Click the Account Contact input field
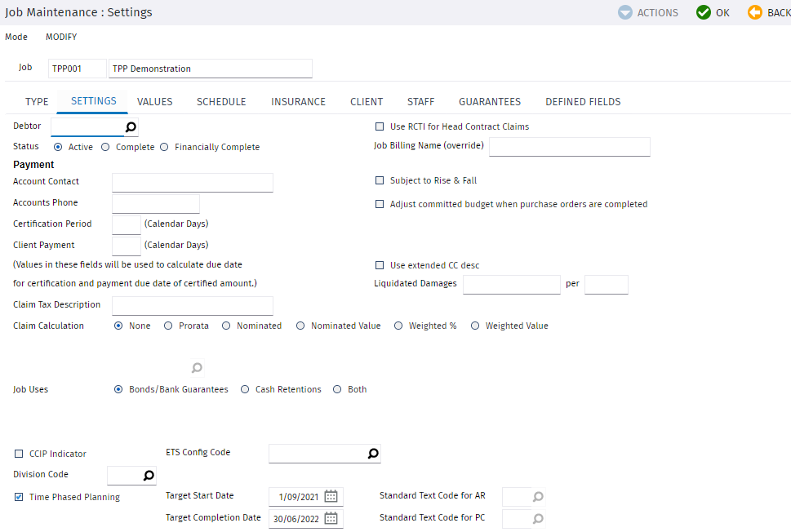 [193, 183]
